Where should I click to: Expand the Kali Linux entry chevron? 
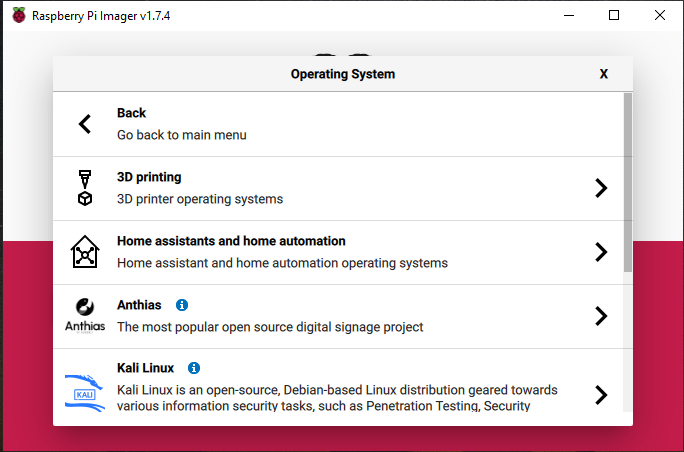click(600, 394)
